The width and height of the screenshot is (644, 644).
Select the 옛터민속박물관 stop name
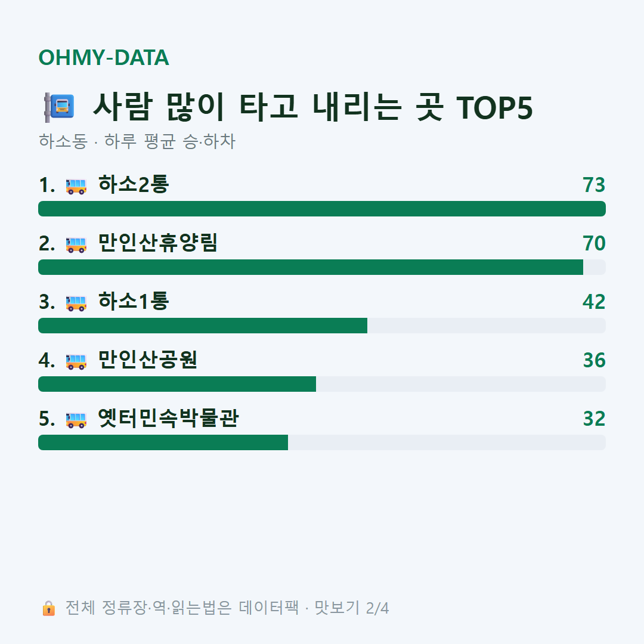pyautogui.click(x=168, y=418)
